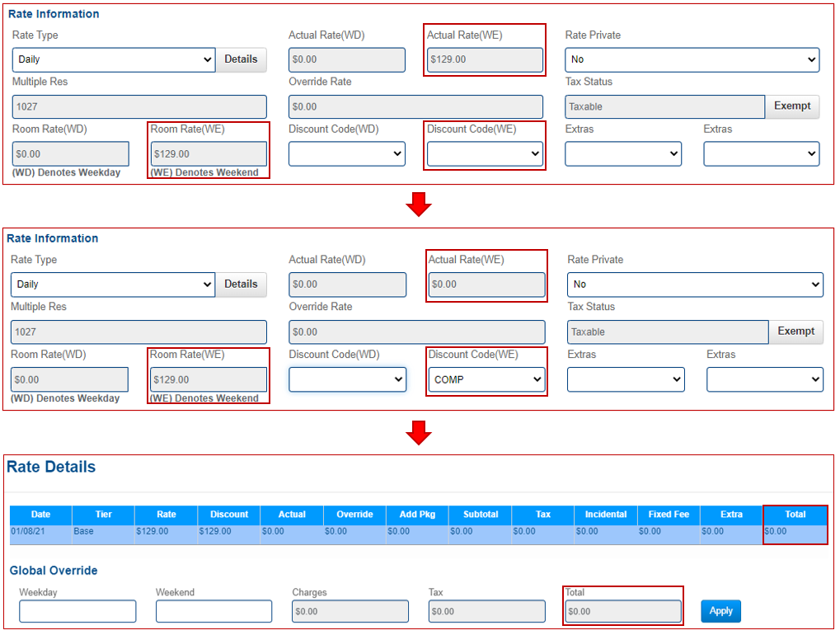
Task: Click the Actual column header in Rate Details
Action: coord(292,515)
